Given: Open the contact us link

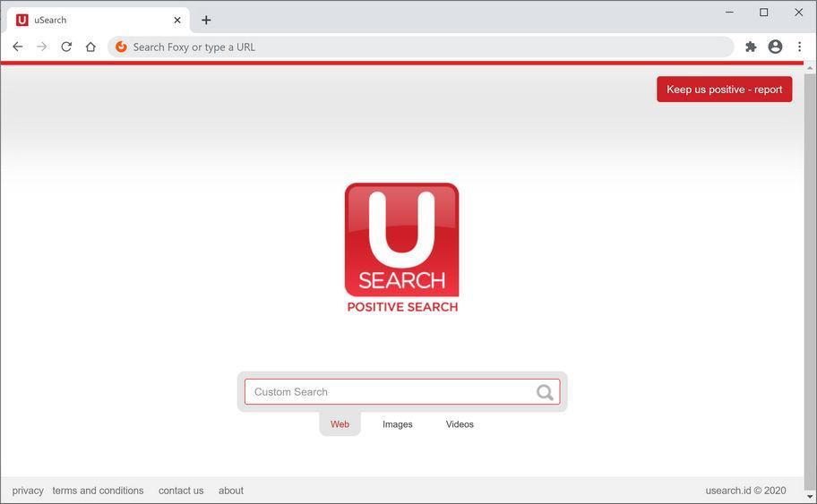Looking at the screenshot, I should pyautogui.click(x=181, y=491).
